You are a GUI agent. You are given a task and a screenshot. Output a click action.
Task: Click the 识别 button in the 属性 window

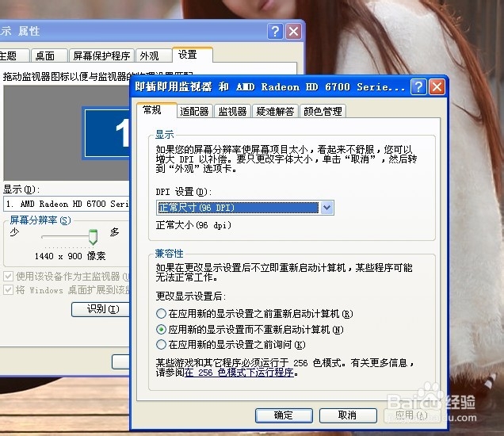click(101, 309)
